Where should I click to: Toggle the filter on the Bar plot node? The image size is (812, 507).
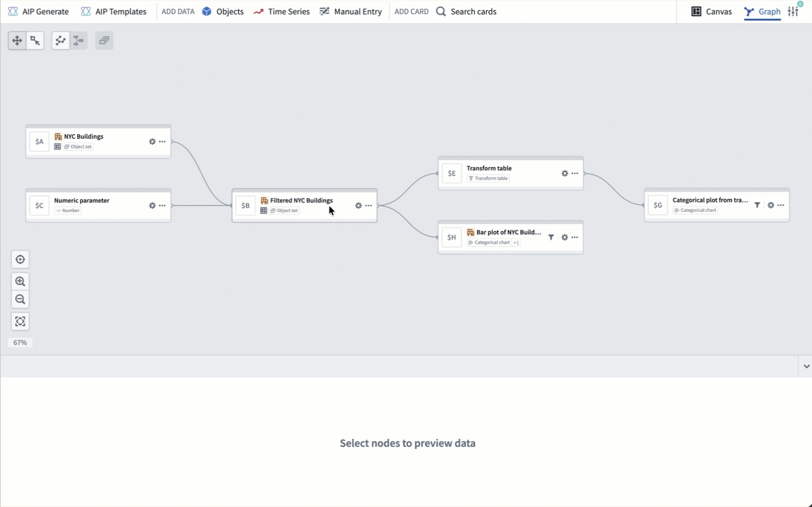click(551, 237)
